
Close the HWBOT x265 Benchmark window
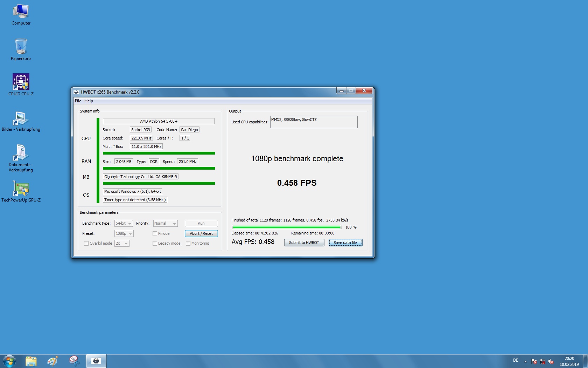tap(364, 91)
